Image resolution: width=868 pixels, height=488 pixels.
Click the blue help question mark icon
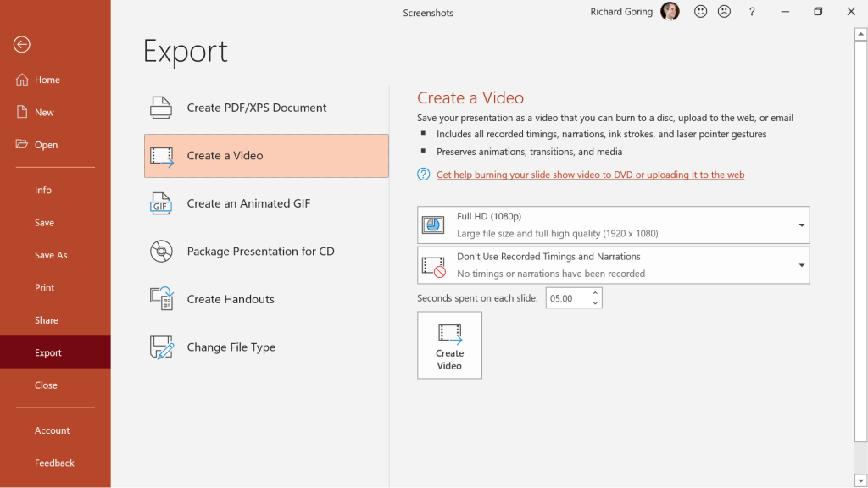[422, 175]
